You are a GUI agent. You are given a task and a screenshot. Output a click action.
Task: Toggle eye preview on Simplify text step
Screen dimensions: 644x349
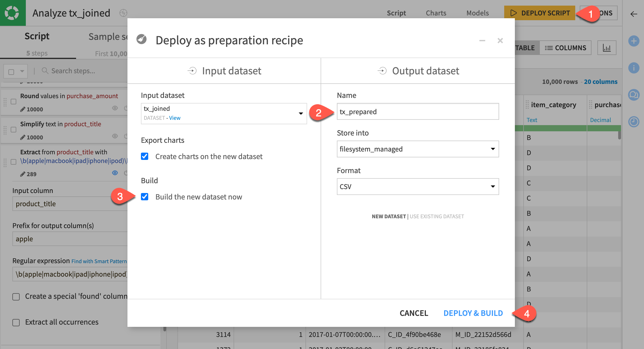[x=115, y=136]
